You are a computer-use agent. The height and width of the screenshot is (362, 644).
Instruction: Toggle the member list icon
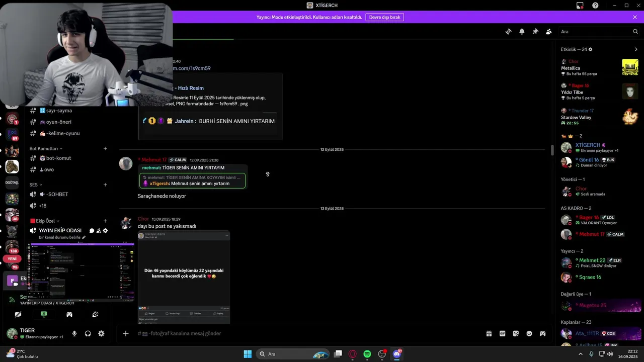click(549, 31)
